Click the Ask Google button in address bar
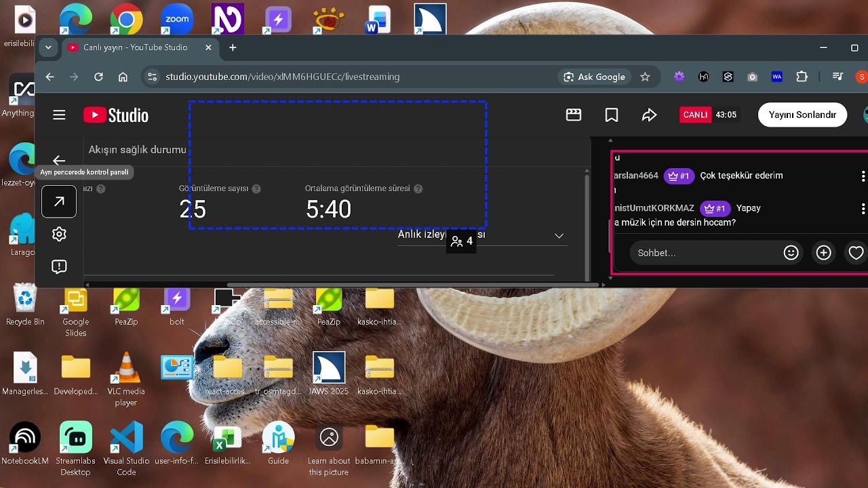Screen dimensions: 868x488 [595, 77]
